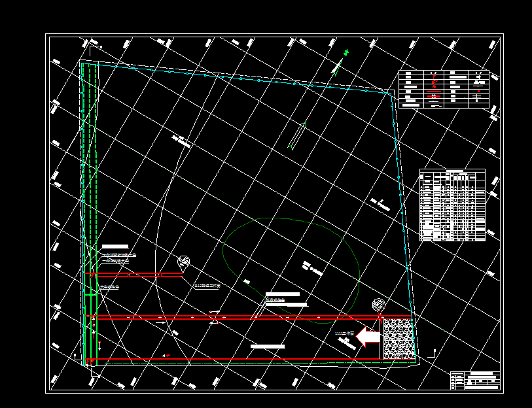Click the dense data table below the legend

[452, 205]
